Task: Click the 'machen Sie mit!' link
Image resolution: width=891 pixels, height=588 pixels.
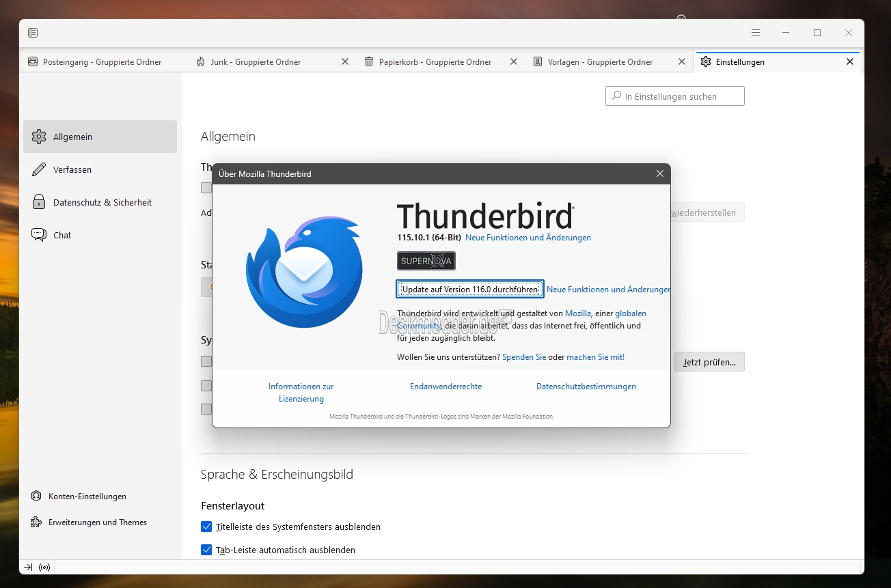Action: pyautogui.click(x=595, y=357)
